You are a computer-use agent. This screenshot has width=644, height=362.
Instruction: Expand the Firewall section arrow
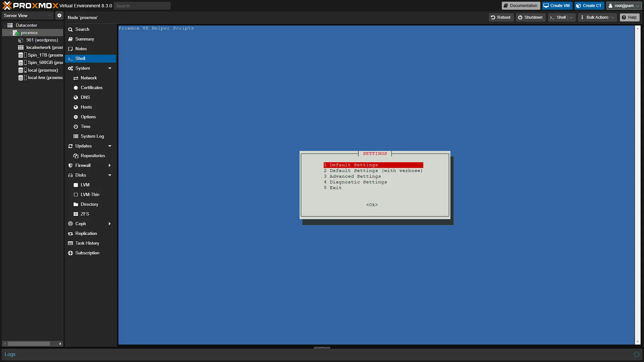point(110,166)
